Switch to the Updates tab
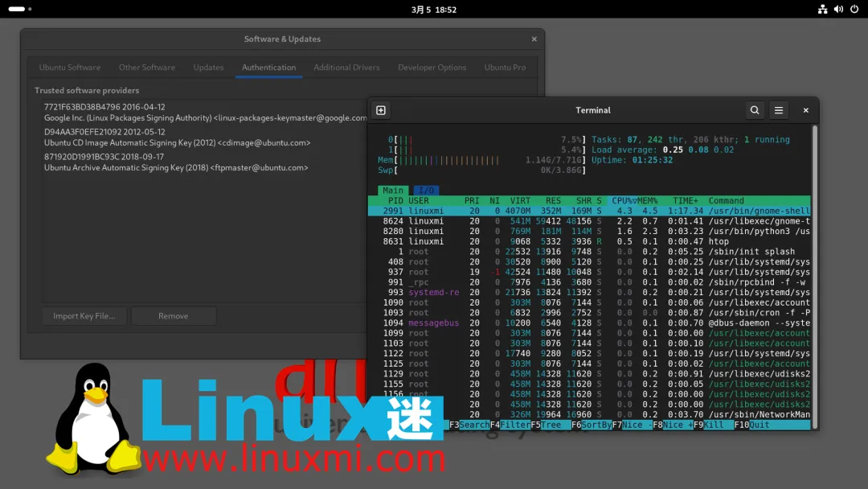Viewport: 868px width, 489px height. coord(208,68)
